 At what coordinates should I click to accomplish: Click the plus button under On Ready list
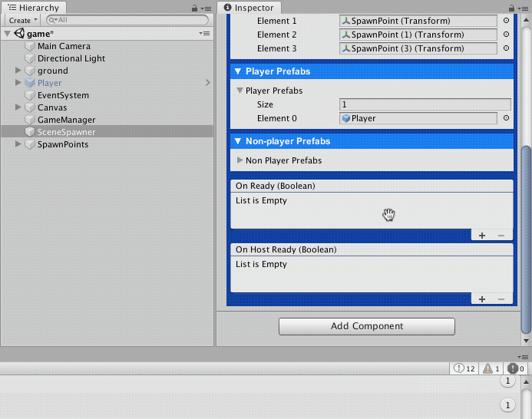click(482, 236)
